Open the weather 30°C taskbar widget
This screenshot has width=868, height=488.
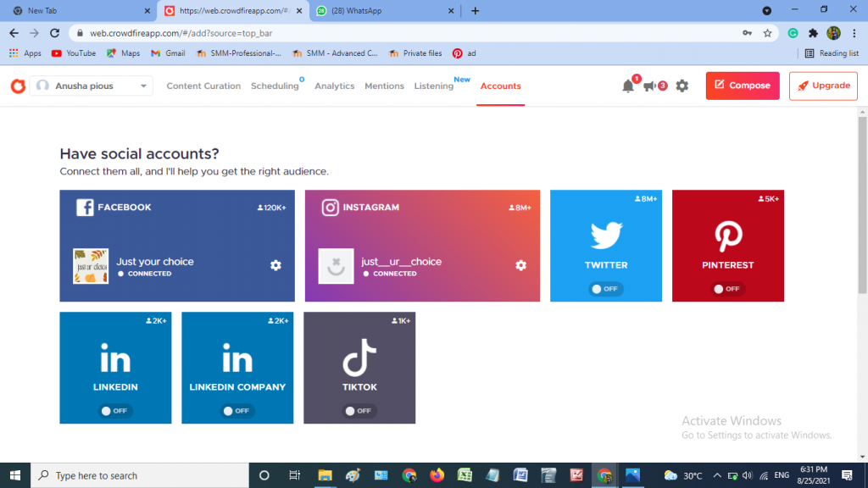tap(683, 475)
